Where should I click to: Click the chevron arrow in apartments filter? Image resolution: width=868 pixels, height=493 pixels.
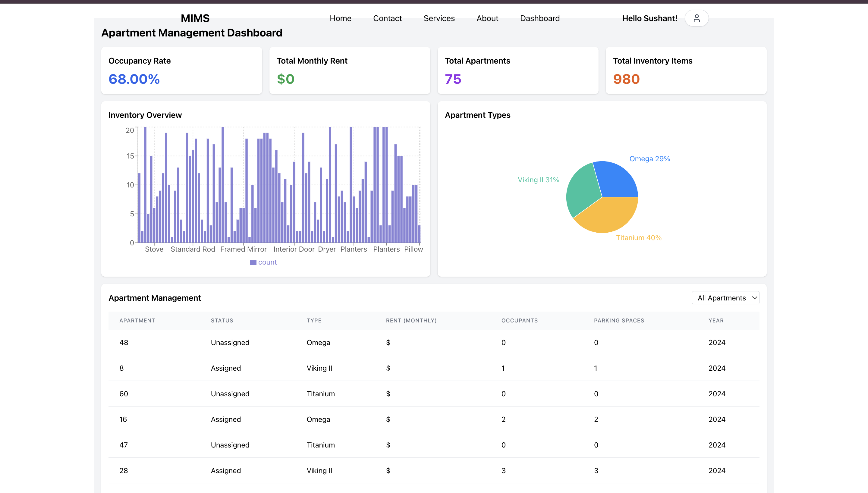pyautogui.click(x=754, y=298)
